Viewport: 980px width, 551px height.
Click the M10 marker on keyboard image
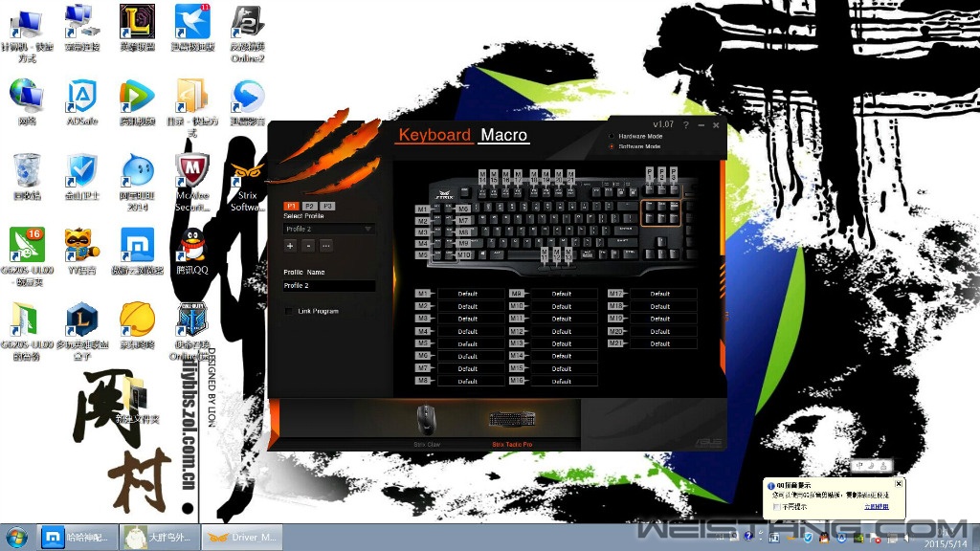click(463, 254)
